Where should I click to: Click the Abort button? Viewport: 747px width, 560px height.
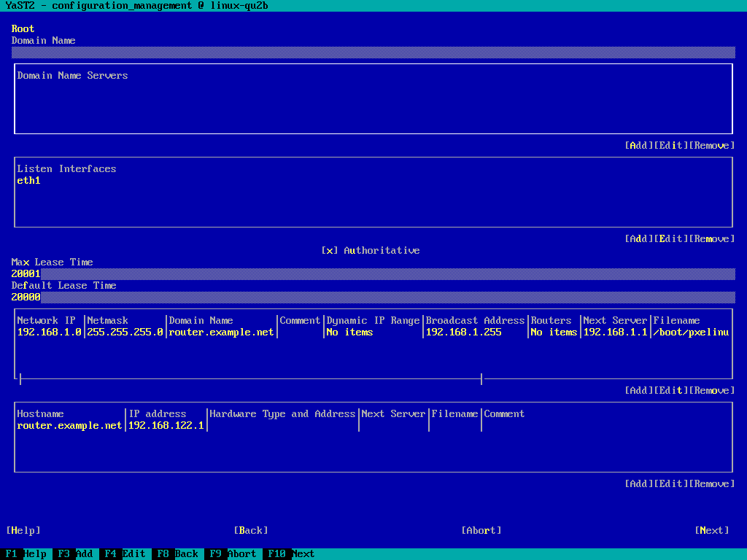point(481,530)
